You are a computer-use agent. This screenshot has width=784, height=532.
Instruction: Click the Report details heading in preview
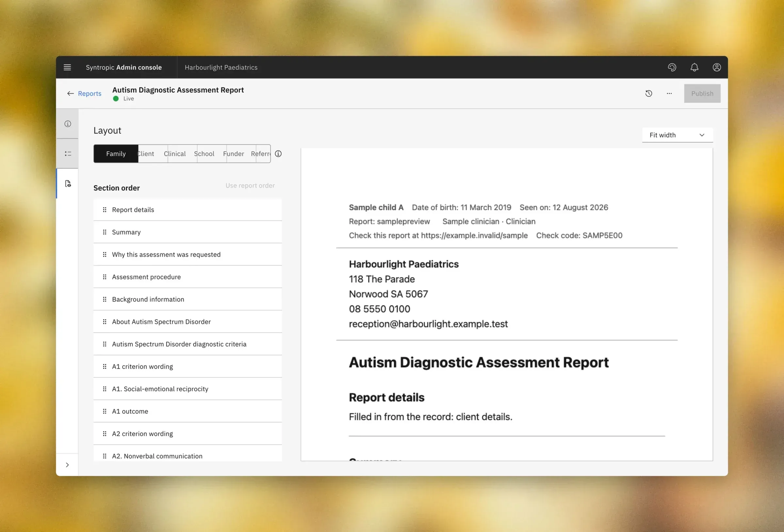pos(386,397)
